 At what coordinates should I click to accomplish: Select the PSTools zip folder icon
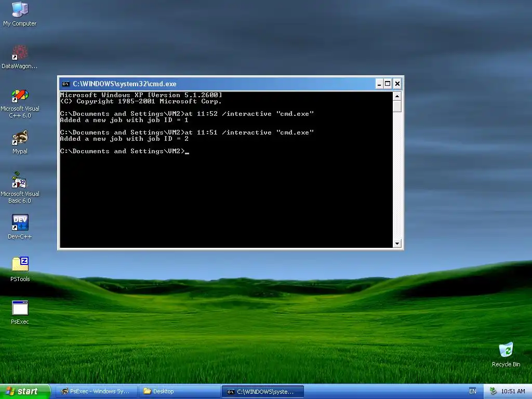20,269
